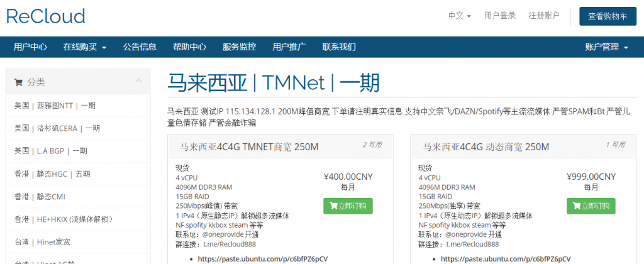Open 服务监控 in the navigation bar

coord(240,47)
